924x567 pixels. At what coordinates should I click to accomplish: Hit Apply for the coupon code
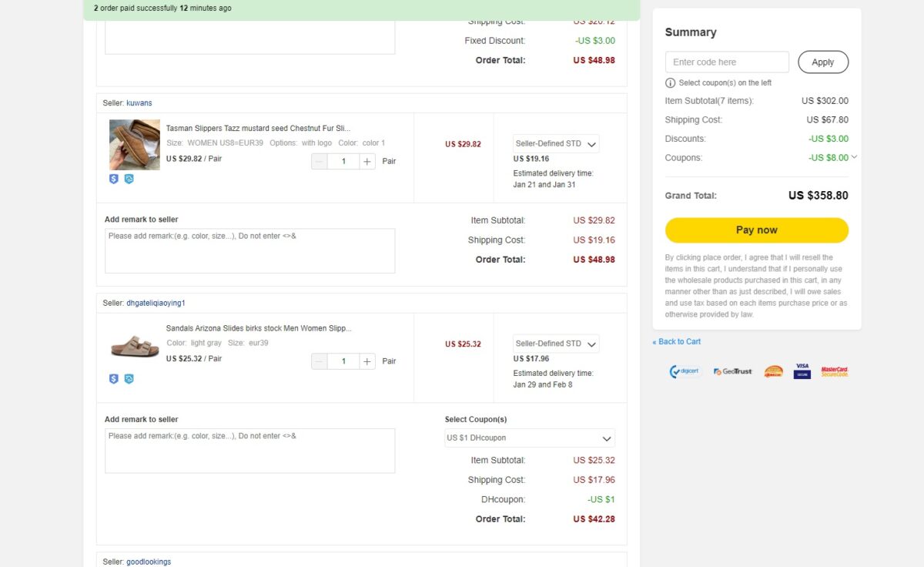pyautogui.click(x=823, y=62)
